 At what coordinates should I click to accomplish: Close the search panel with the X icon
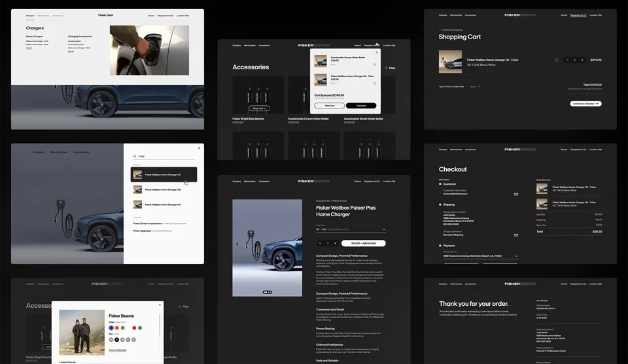click(199, 148)
